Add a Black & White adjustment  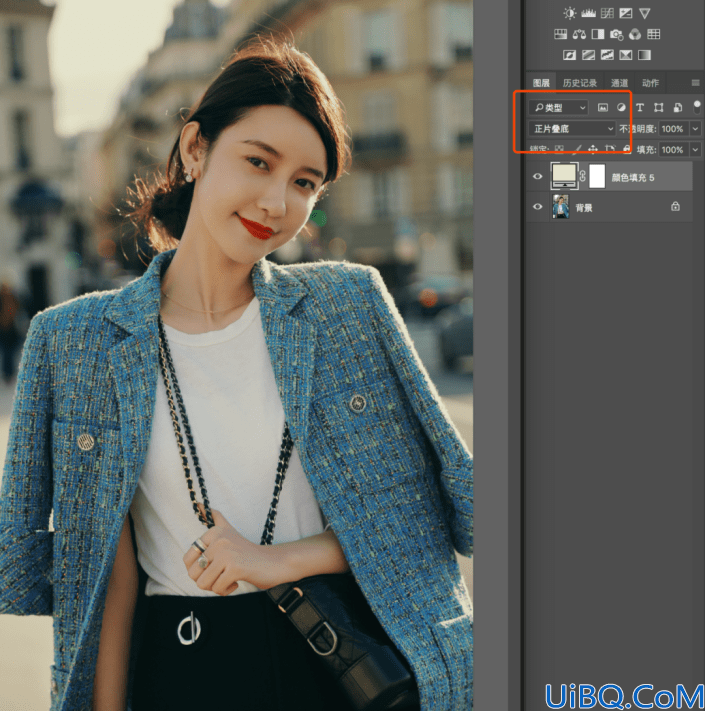click(x=598, y=34)
